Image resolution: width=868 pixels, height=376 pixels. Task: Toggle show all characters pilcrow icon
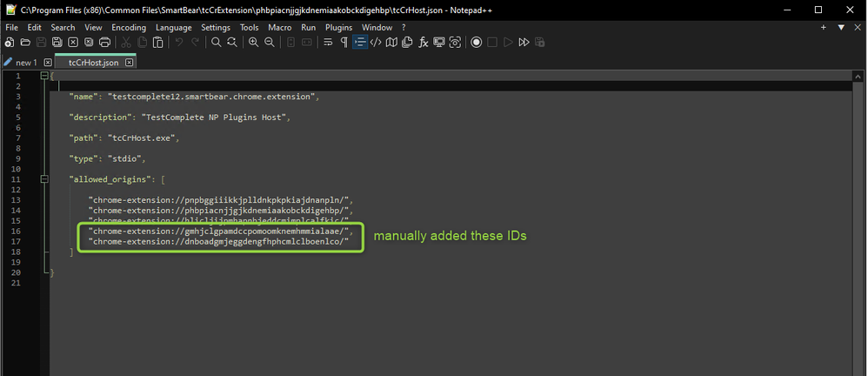[x=344, y=42]
